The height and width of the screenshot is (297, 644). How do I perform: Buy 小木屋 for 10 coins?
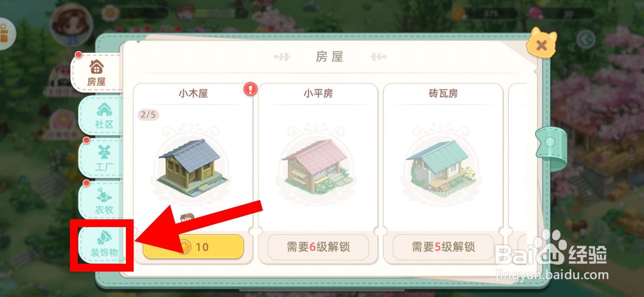pyautogui.click(x=194, y=246)
